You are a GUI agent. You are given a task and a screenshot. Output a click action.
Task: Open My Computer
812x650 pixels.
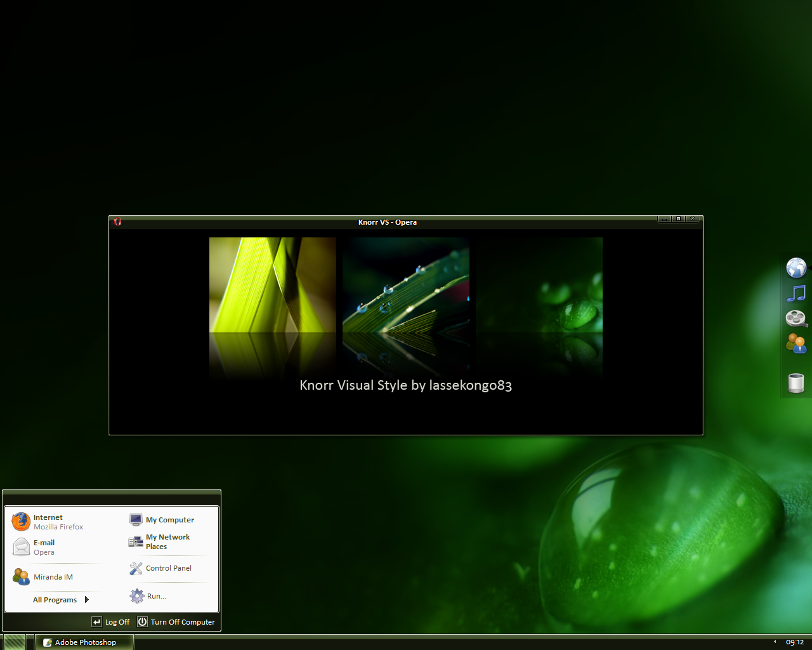pyautogui.click(x=162, y=520)
